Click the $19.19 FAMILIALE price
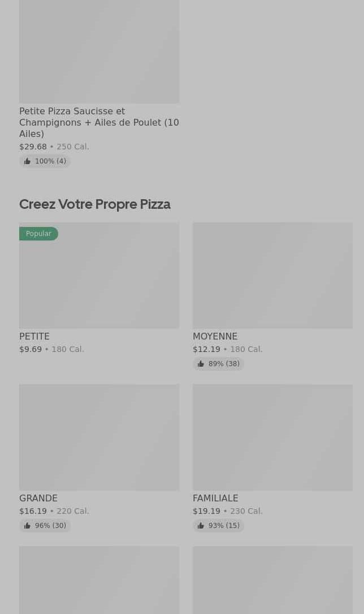Screen dimensions: 364x614 click(x=206, y=511)
